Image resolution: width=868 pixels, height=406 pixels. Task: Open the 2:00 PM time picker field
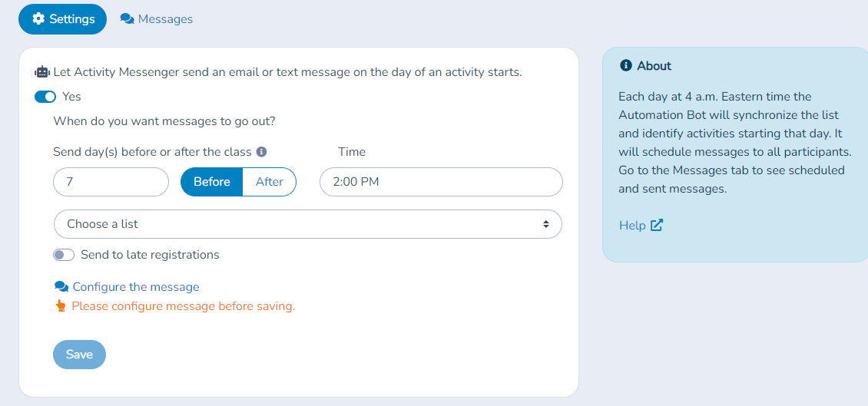point(441,182)
